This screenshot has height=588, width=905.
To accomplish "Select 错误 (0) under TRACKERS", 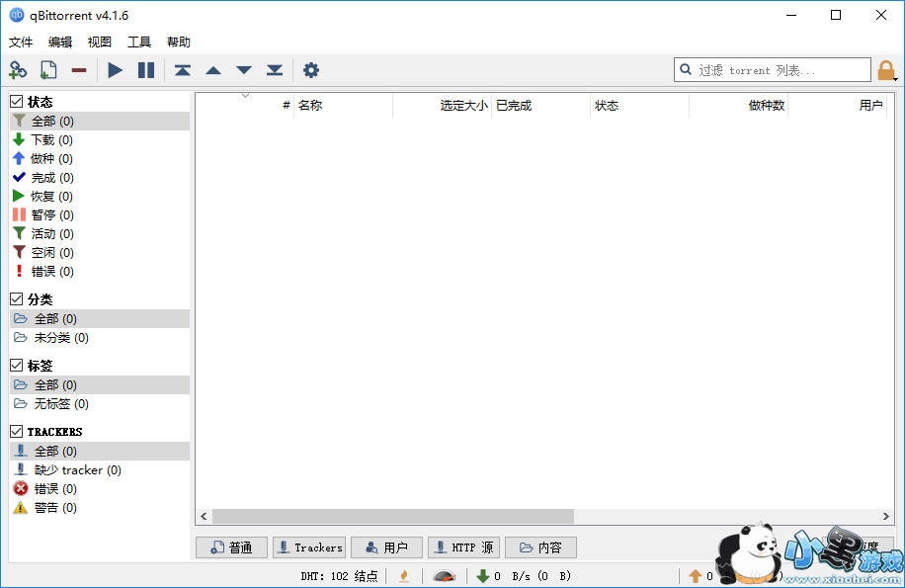I will point(100,489).
